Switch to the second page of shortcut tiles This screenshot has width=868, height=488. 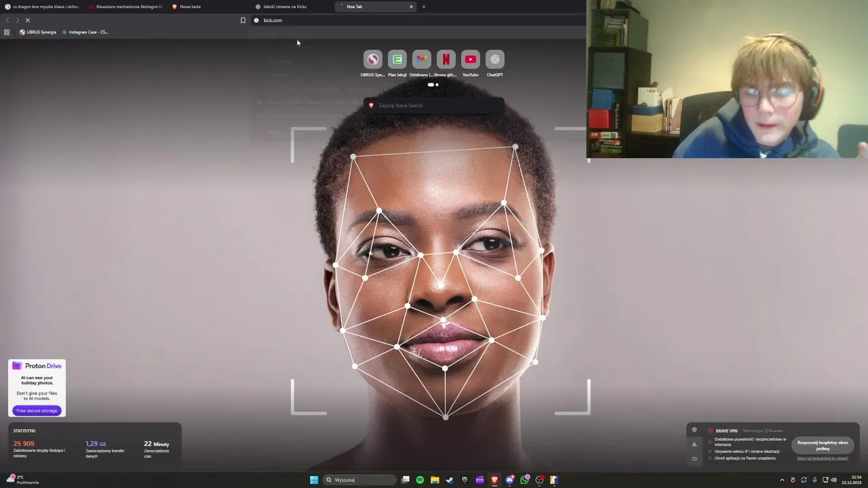pos(437,85)
